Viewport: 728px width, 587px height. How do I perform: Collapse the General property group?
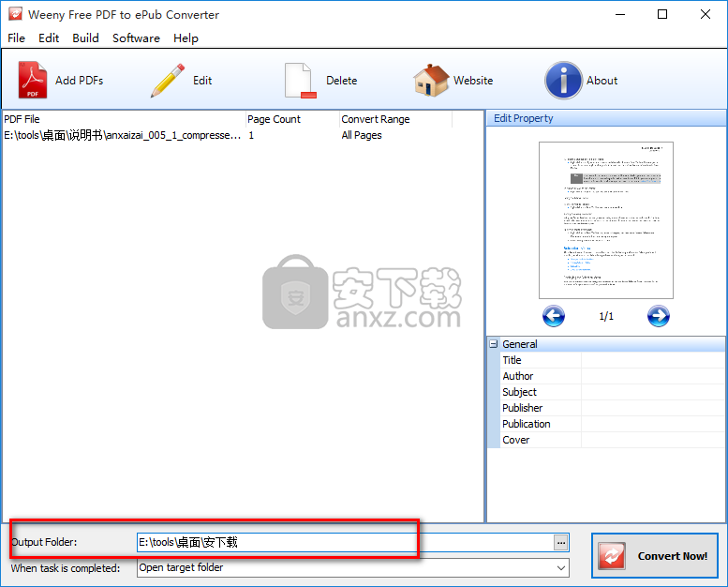click(494, 344)
